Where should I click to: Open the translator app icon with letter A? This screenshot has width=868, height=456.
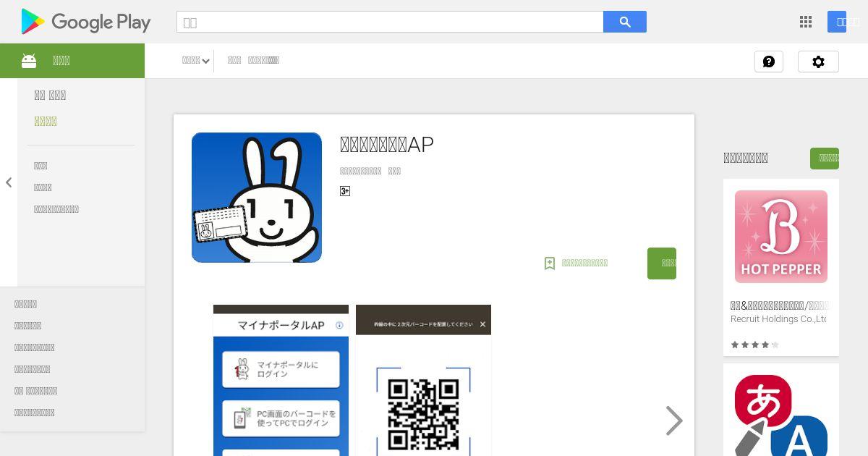[781, 415]
